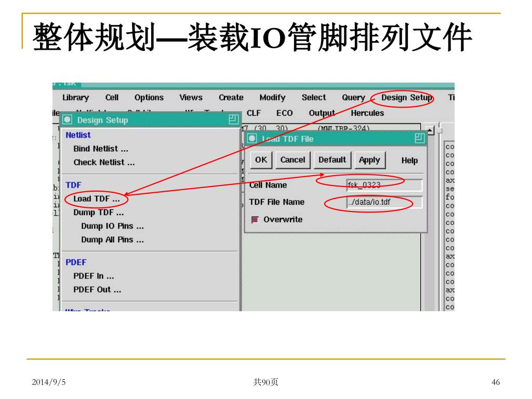Select Load TDF ... entry
Image resolution: width=532 pixels, height=399 pixels.
pos(97,199)
